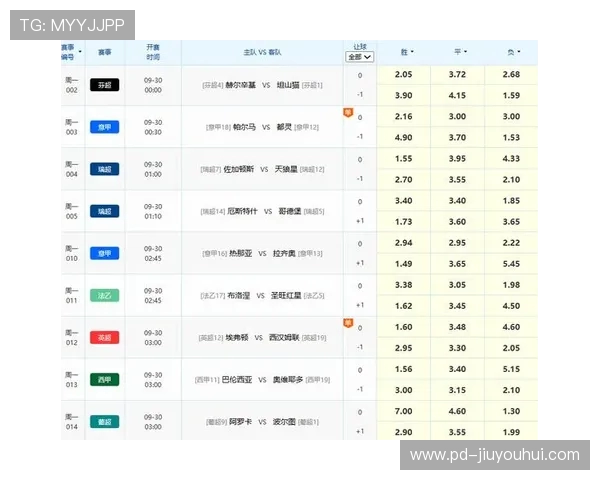Click the 意甲 league badge in row 003
The width and height of the screenshot is (600, 480).
point(104,127)
